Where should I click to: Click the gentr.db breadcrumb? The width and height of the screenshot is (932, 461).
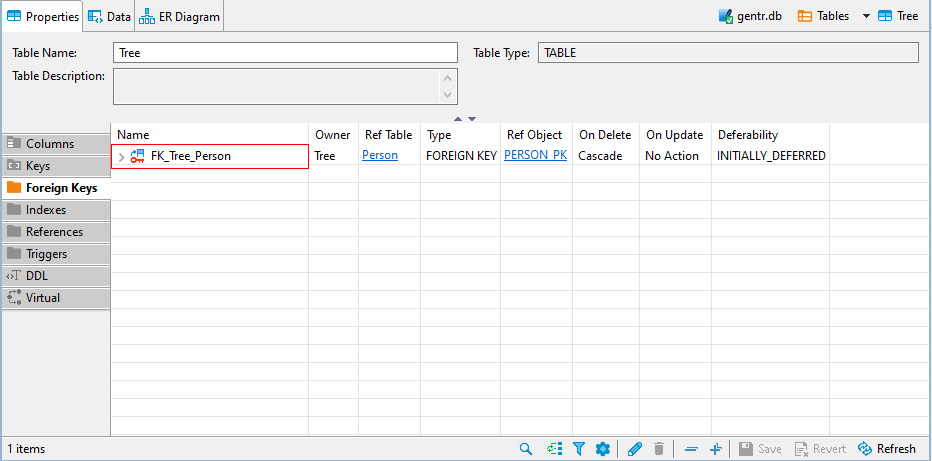click(x=750, y=16)
